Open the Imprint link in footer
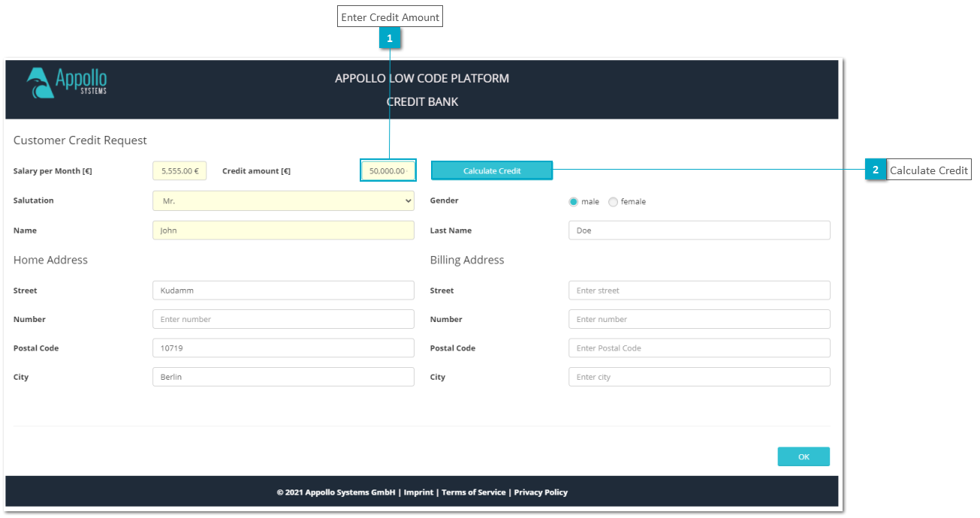The width and height of the screenshot is (980, 518). (418, 492)
